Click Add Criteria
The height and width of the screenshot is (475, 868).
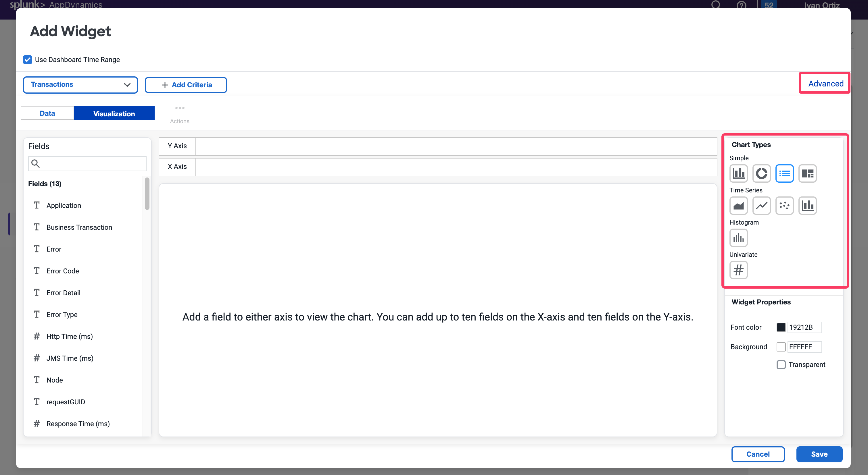[x=186, y=84]
